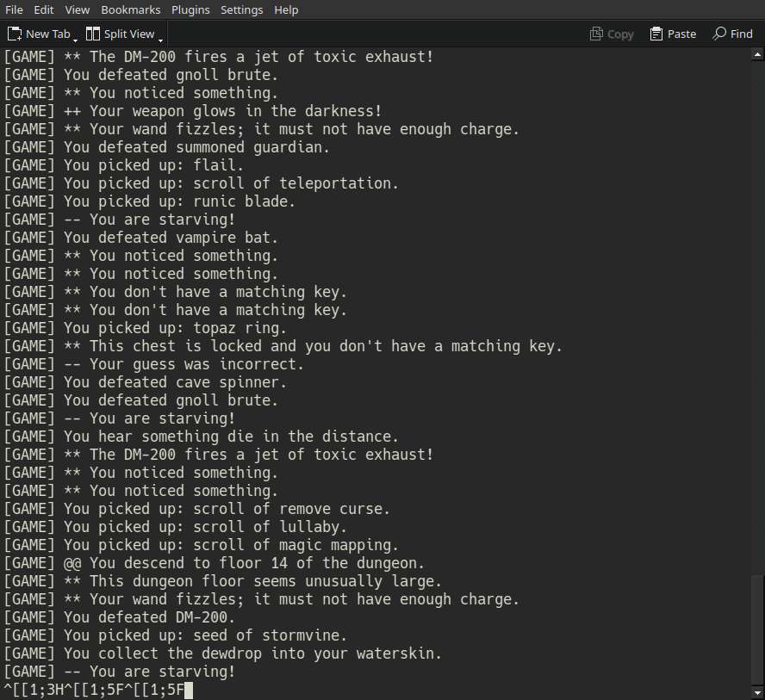Click the Paste button label
The height and width of the screenshot is (700, 765).
click(x=681, y=34)
